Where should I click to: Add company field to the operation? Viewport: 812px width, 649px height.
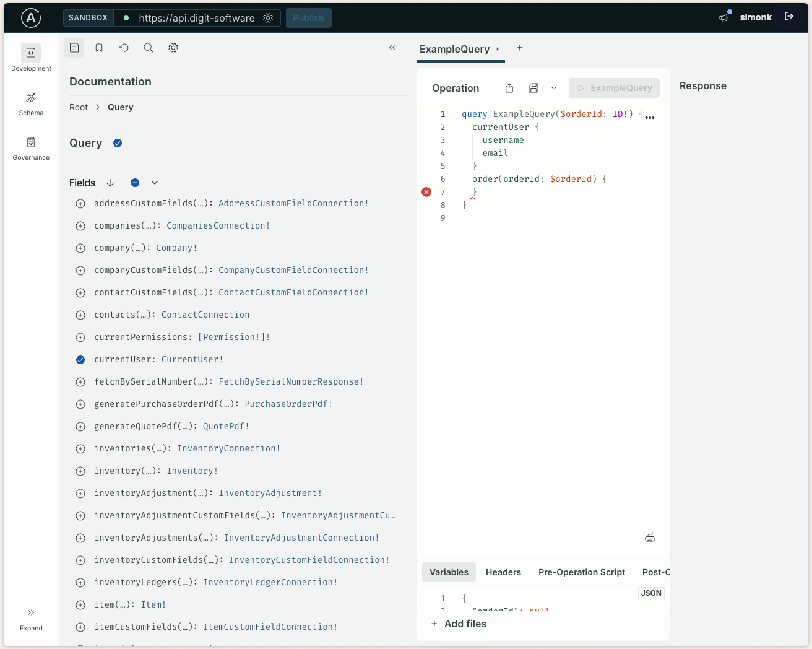80,248
